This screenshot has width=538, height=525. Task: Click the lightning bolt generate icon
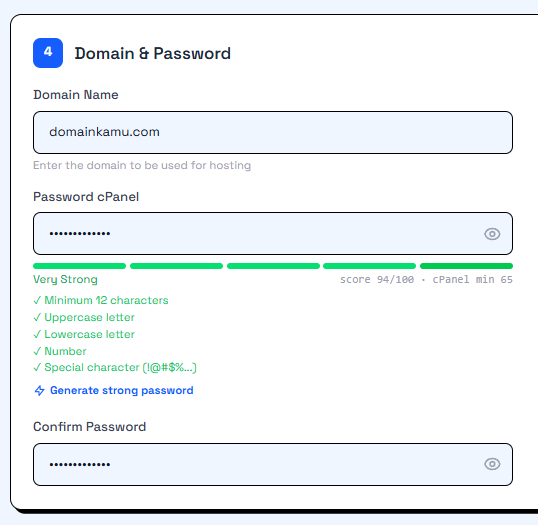tap(39, 390)
